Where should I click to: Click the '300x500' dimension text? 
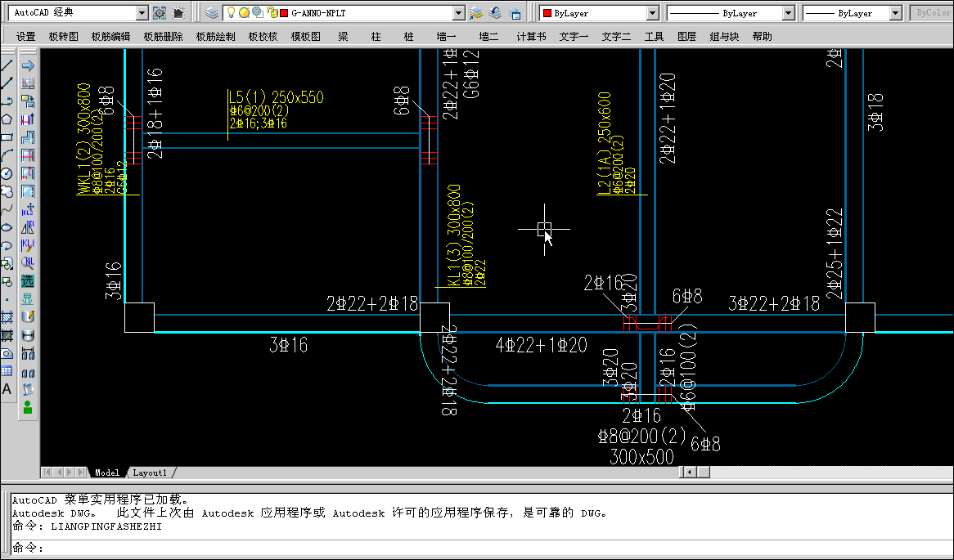tap(642, 457)
